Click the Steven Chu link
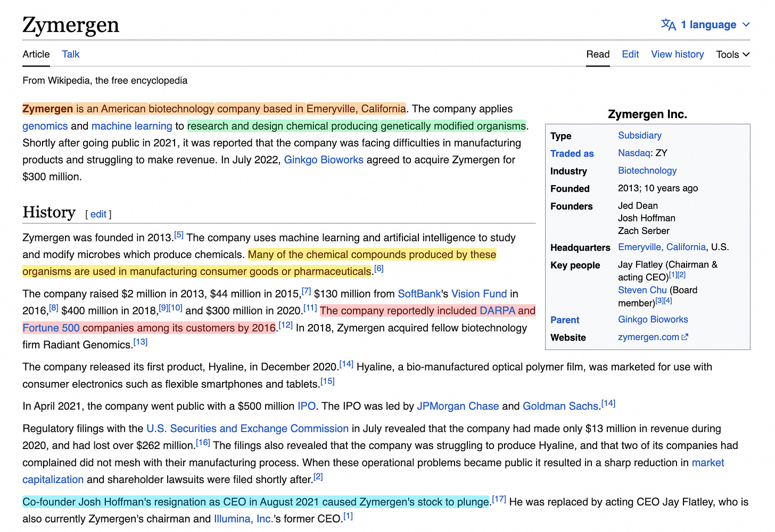 pyautogui.click(x=642, y=290)
